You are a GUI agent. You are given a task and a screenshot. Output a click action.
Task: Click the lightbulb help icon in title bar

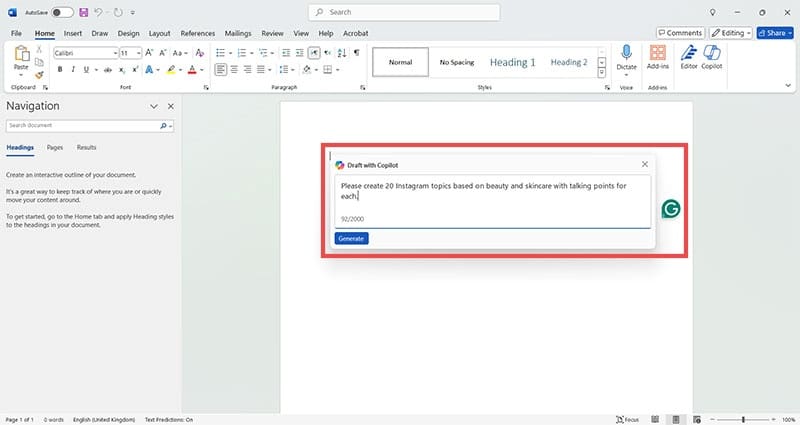click(712, 12)
